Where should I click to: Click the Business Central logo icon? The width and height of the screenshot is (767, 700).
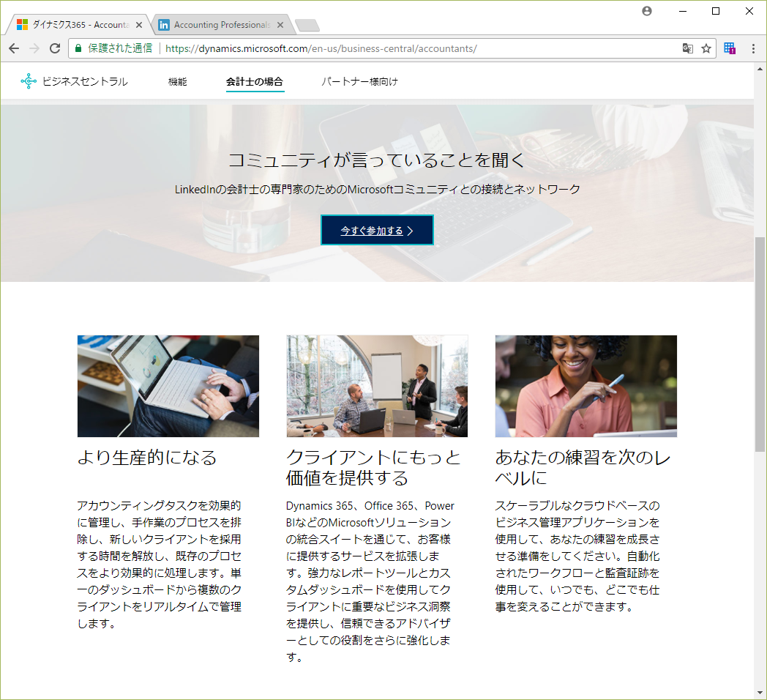[29, 81]
